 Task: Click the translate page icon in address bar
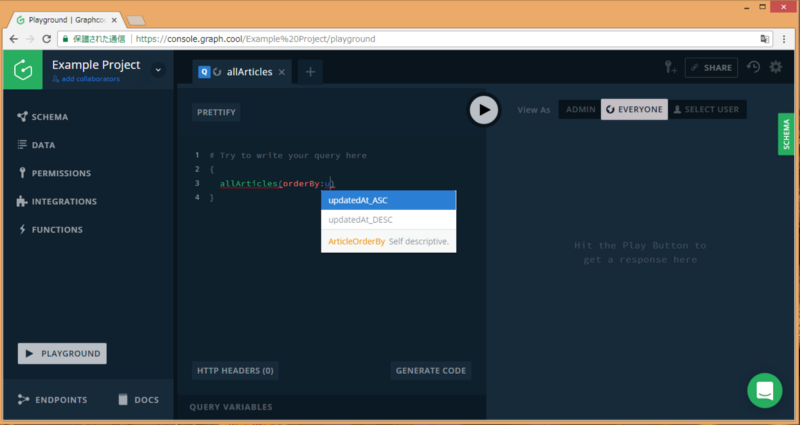pyautogui.click(x=764, y=39)
